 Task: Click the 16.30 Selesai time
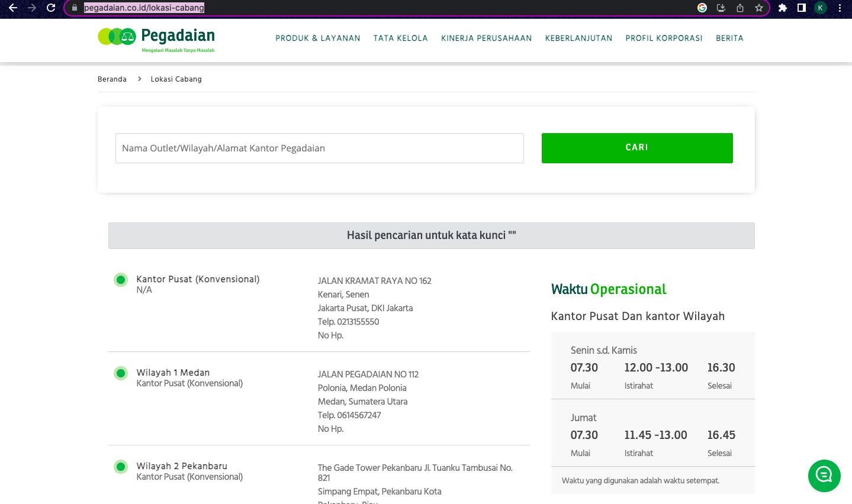721,367
